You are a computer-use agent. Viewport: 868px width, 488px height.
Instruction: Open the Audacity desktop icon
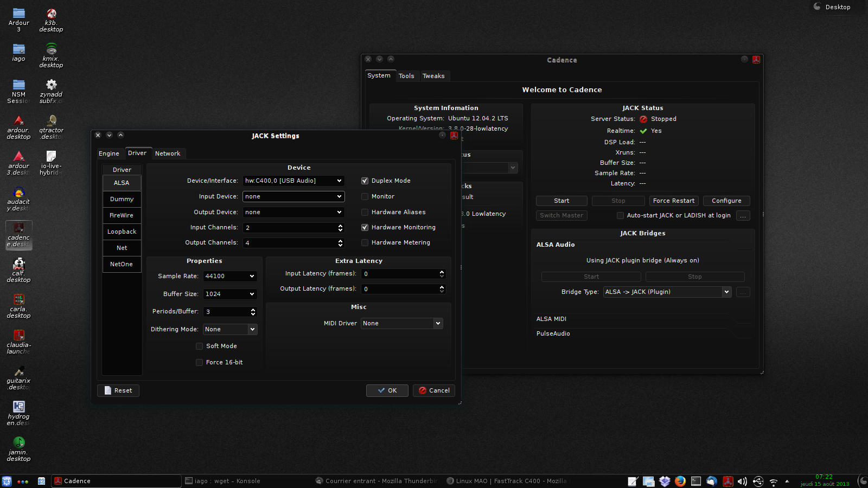point(18,194)
